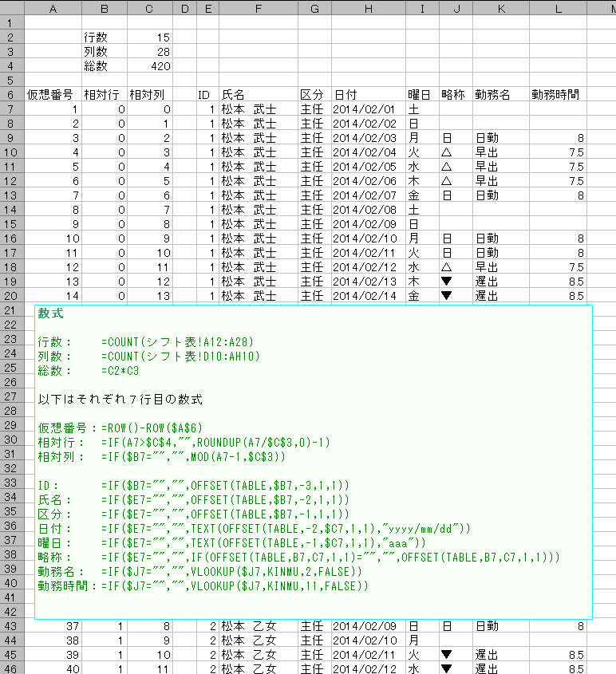The image size is (616, 674).
Task: Select column K header
Action: [501, 8]
